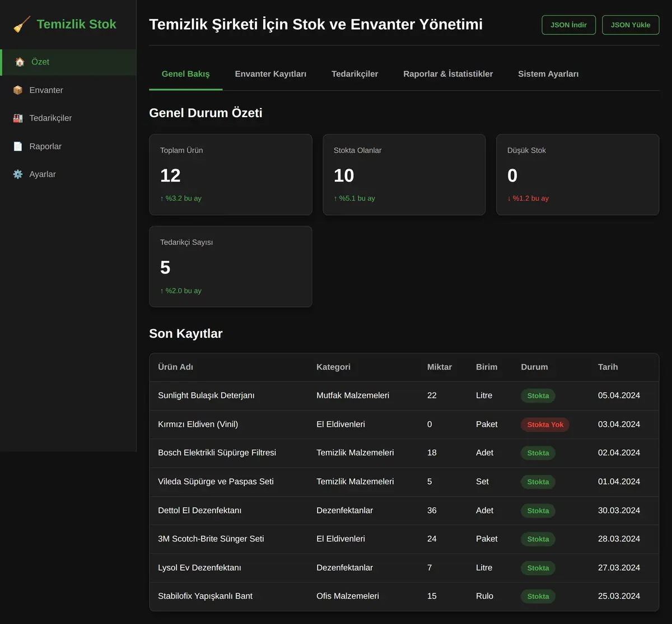Image resolution: width=672 pixels, height=624 pixels.
Task: Click the Temizlik Stok brand title
Action: tap(76, 24)
